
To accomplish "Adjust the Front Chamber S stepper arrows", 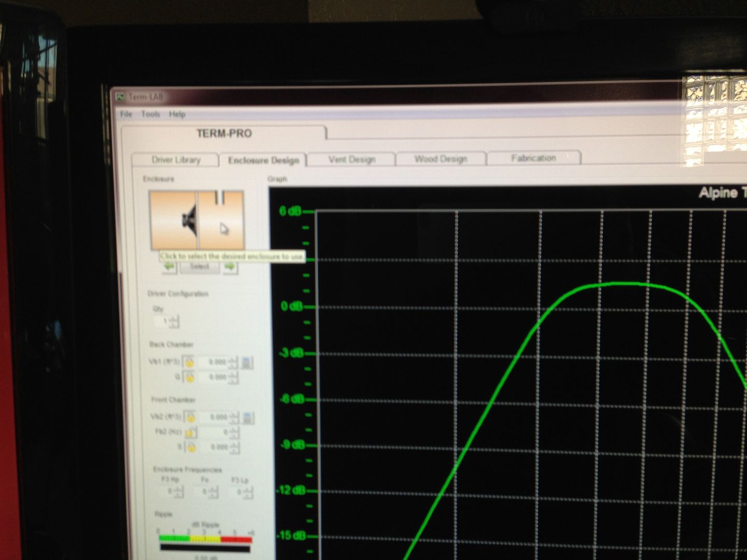I will (235, 447).
